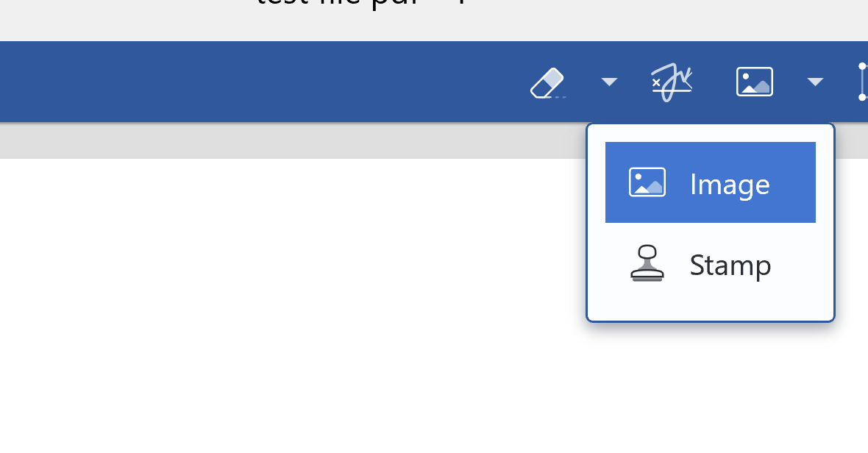Choose Stamp from the dropdown menu
Screen dimensions: 868x453
[x=711, y=264]
